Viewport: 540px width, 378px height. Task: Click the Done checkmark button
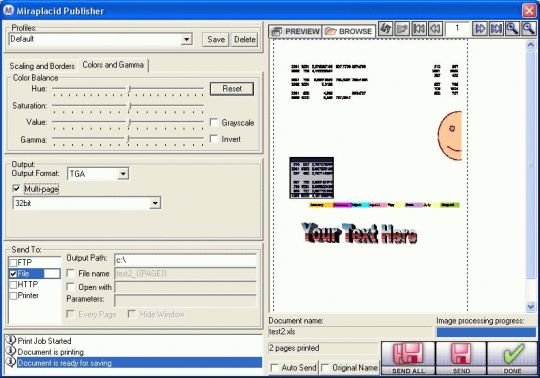point(512,358)
